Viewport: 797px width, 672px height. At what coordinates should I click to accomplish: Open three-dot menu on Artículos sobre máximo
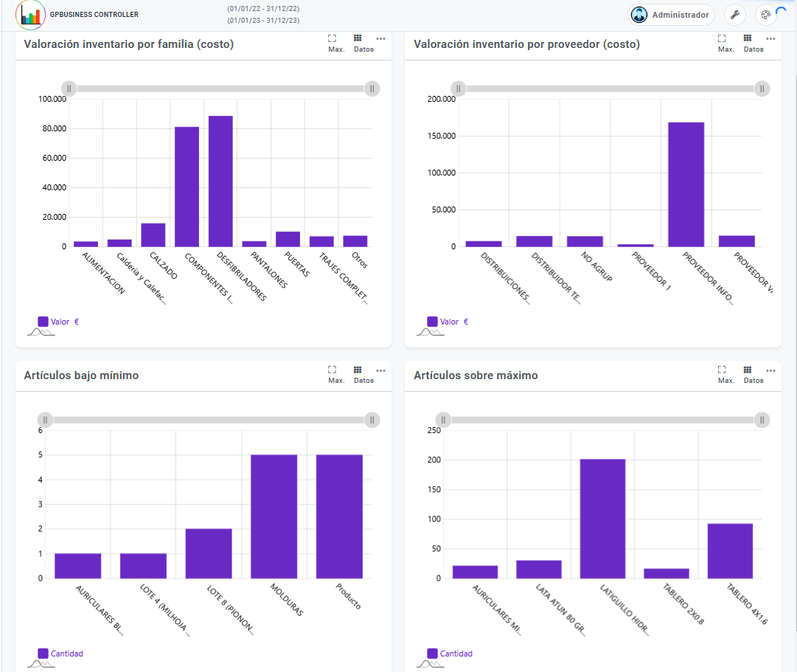point(770,370)
